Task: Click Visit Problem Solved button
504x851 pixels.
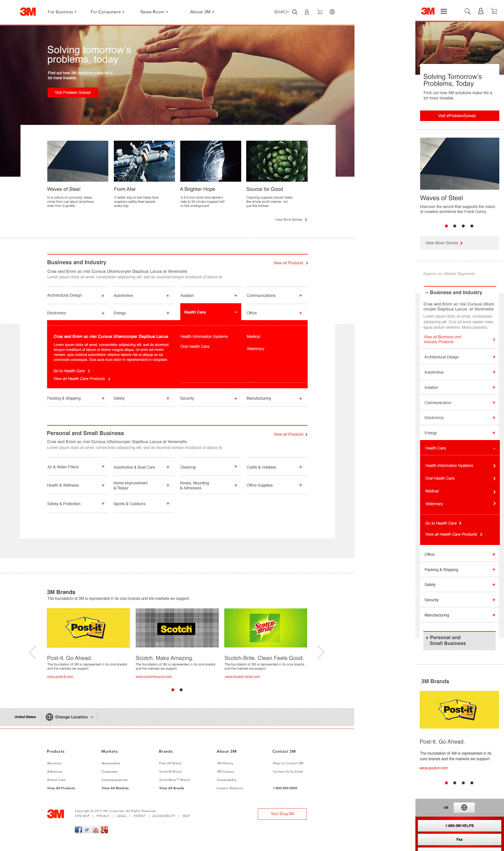Action: tap(73, 92)
